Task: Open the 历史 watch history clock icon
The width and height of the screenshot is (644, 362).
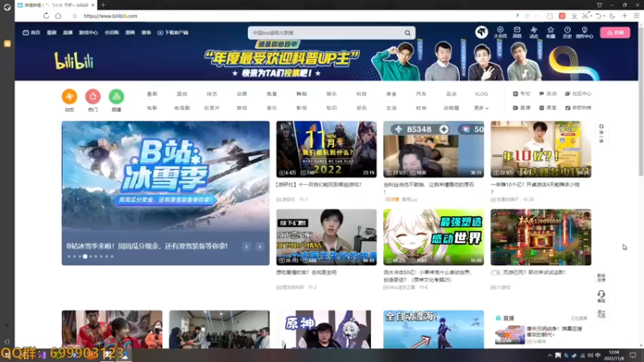Action: coord(568,32)
